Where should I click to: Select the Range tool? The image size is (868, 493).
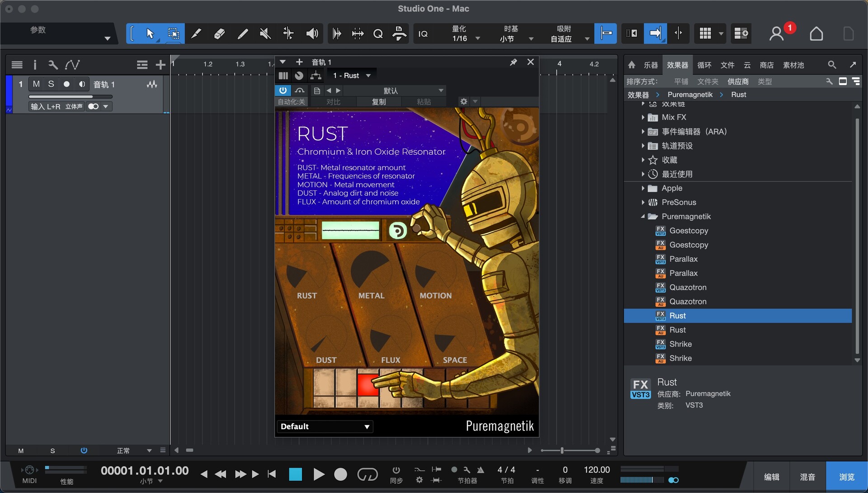click(x=173, y=33)
